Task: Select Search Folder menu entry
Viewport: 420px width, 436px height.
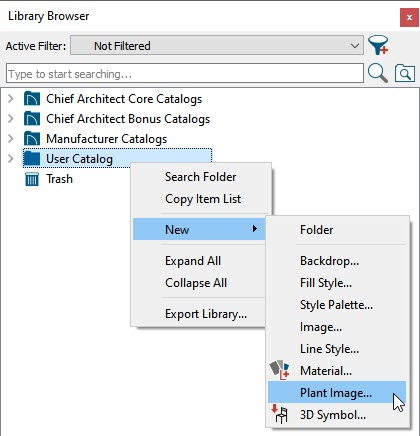Action: coord(201,177)
